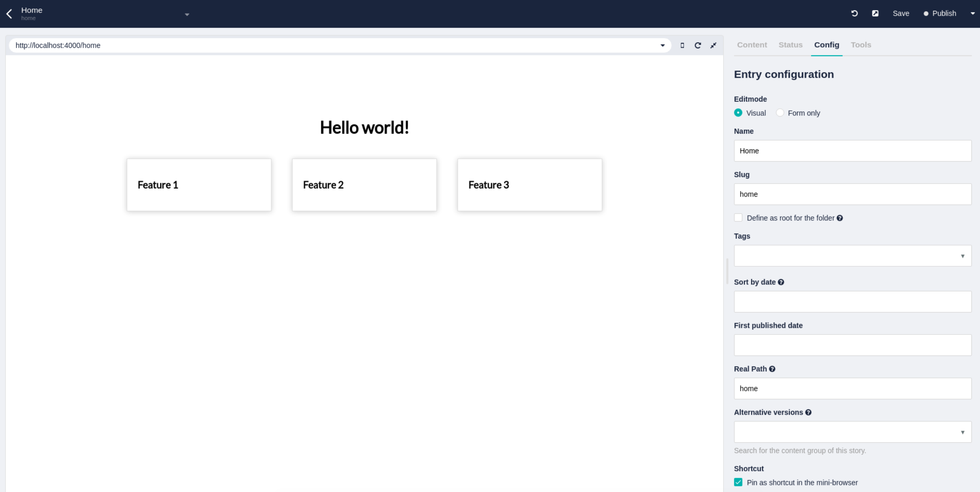Select the Form only editmode
Viewport: 980px width, 492px height.
point(780,113)
